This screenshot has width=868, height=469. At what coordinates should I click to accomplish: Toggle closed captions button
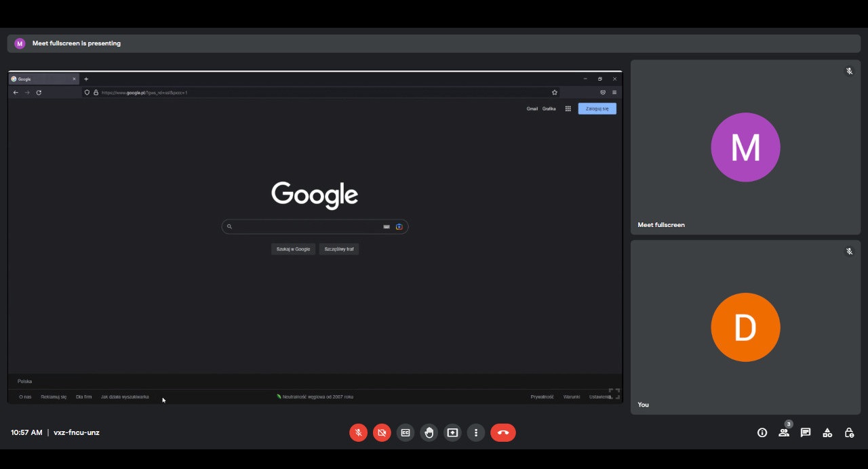pyautogui.click(x=406, y=432)
